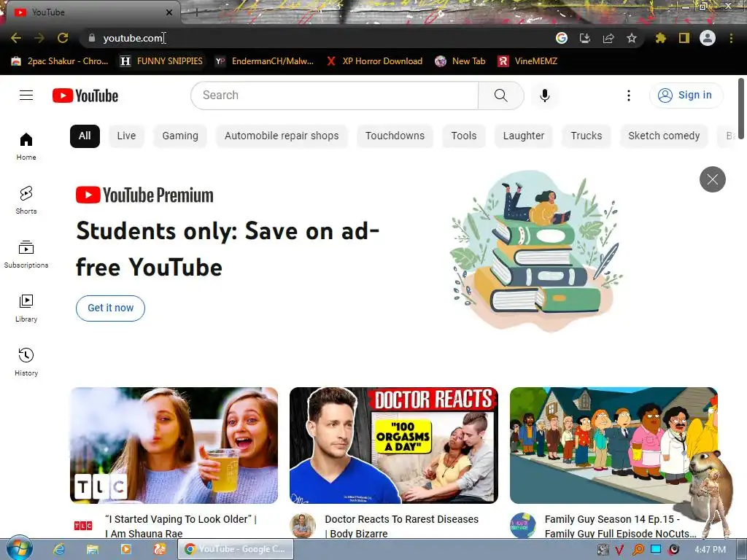The image size is (747, 560).
Task: Select the Tools filter chip
Action: tap(464, 136)
